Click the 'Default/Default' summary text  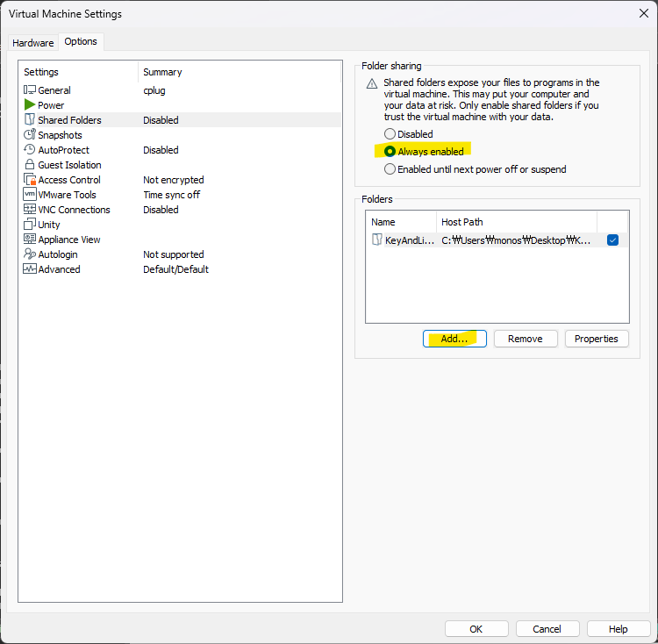point(175,269)
